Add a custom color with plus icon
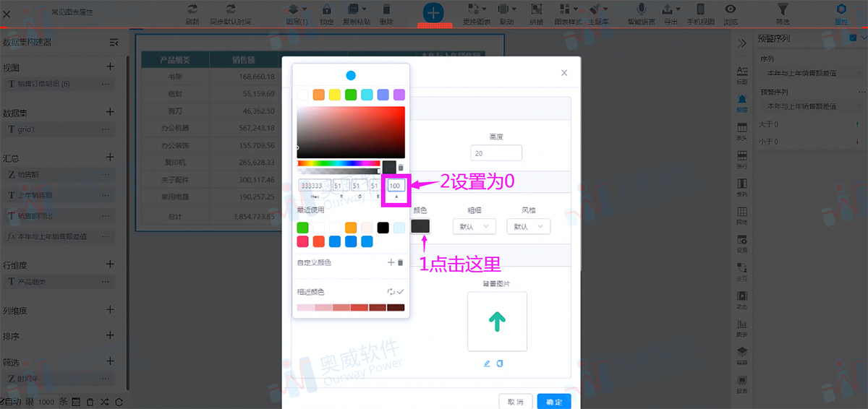 pyautogui.click(x=391, y=262)
